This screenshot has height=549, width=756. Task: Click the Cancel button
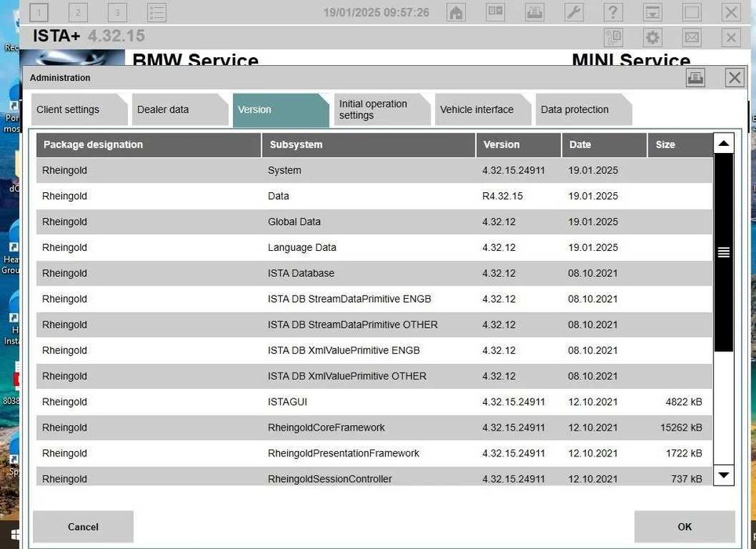point(83,527)
